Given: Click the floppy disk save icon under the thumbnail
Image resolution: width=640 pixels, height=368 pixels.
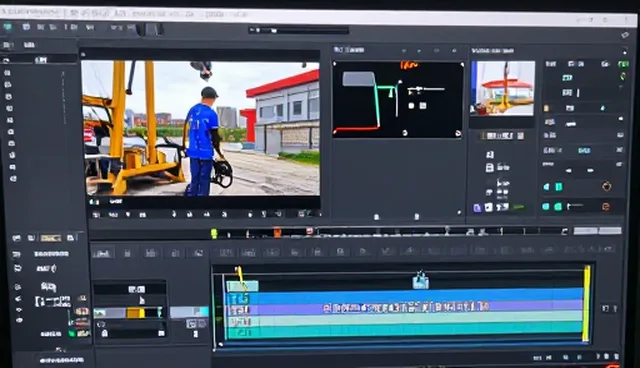Looking at the screenshot, I should click(489, 167).
